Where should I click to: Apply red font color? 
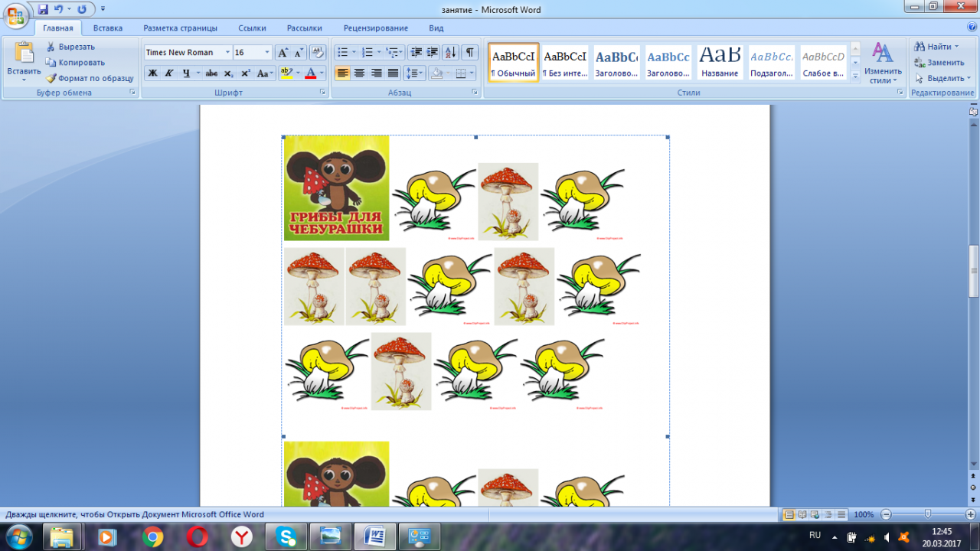click(310, 73)
